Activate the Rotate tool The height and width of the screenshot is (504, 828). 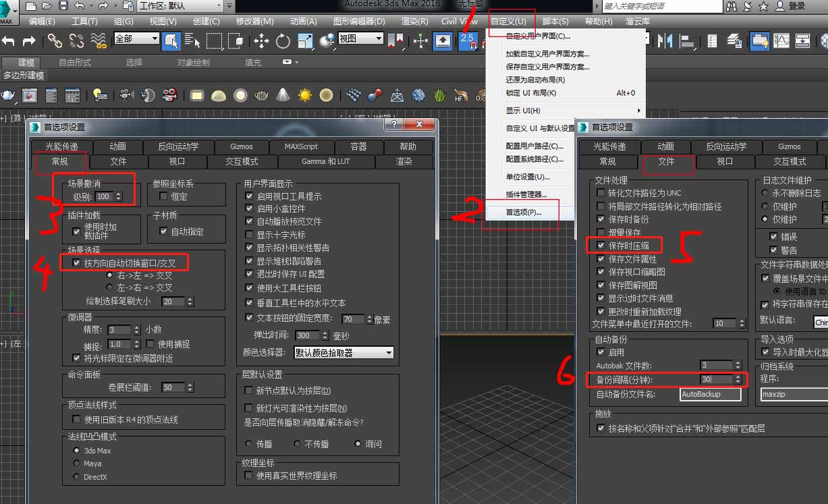coord(283,41)
